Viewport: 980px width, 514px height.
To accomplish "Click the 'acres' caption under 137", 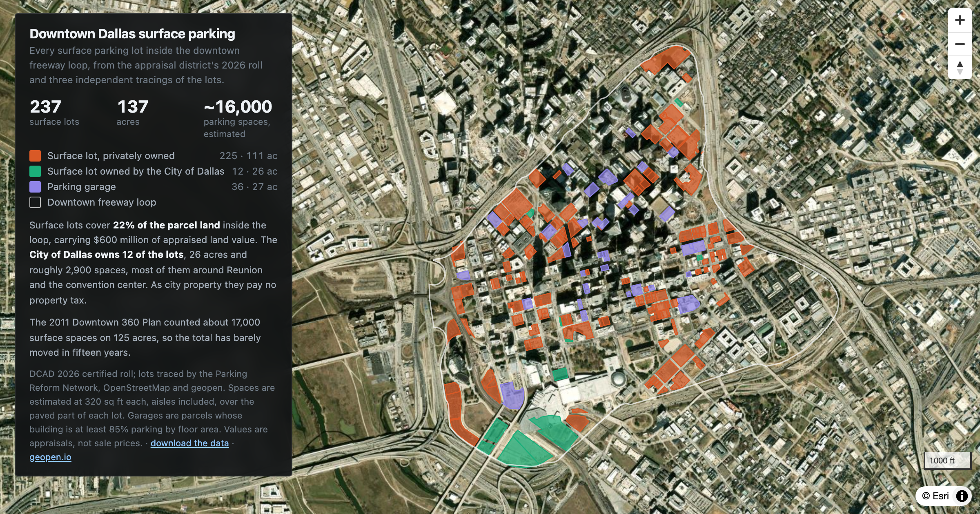I will coord(128,122).
